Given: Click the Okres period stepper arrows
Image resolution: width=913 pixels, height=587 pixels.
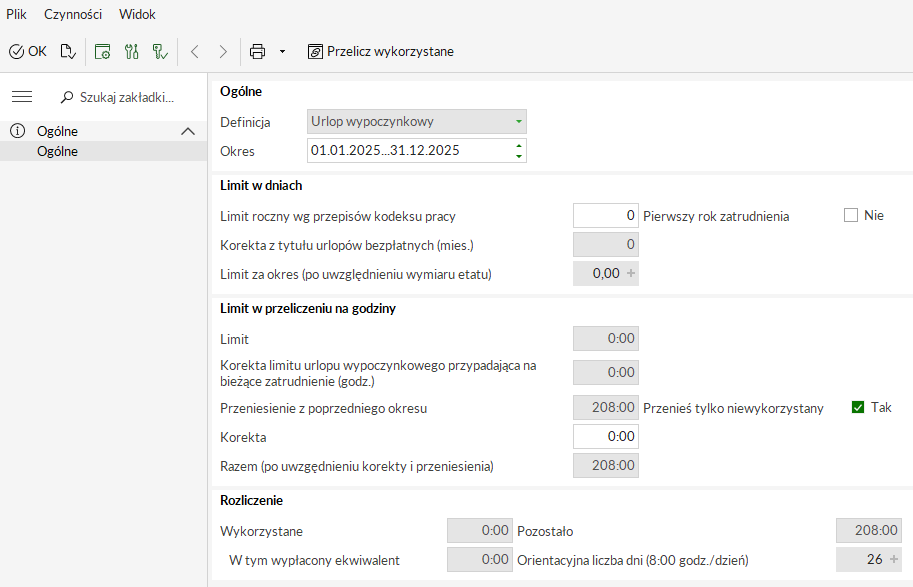Looking at the screenshot, I should pos(518,151).
